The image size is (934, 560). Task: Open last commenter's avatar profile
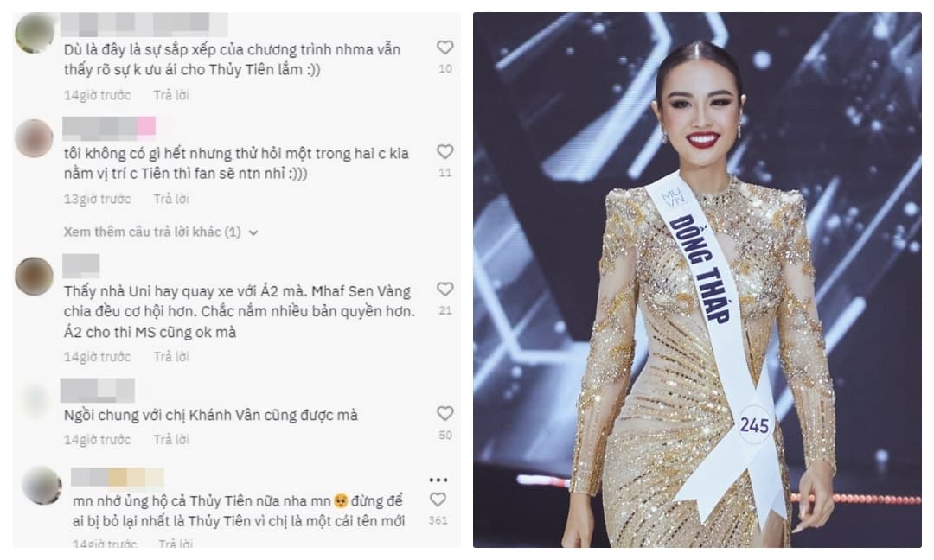(x=42, y=486)
